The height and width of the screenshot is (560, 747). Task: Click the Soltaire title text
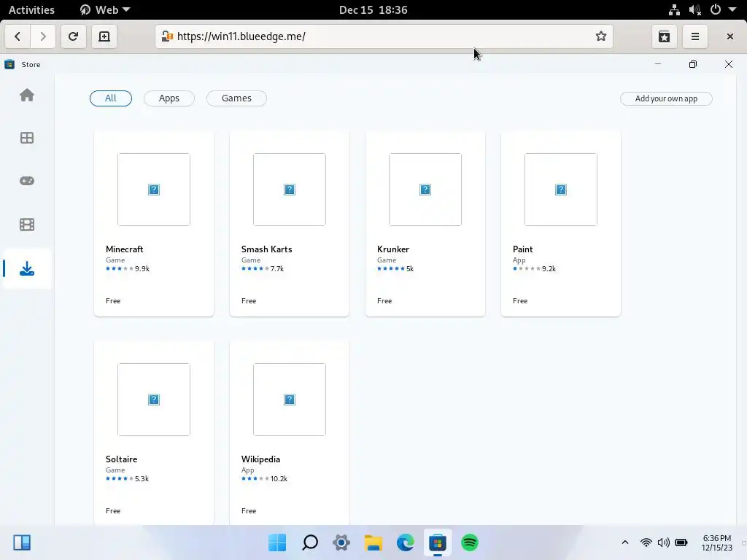[x=122, y=459]
